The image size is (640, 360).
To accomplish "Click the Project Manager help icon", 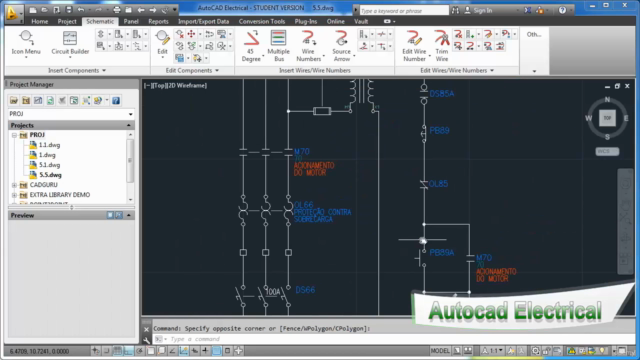I will (x=116, y=100).
